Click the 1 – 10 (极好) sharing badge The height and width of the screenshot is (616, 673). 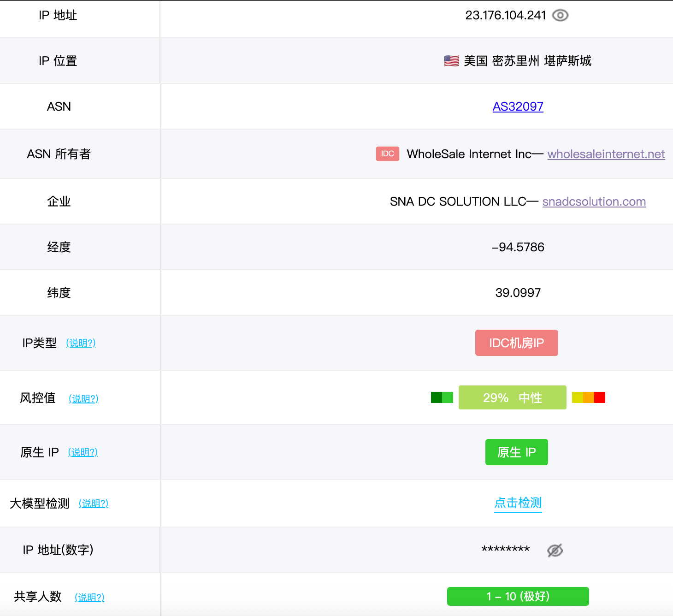click(518, 596)
